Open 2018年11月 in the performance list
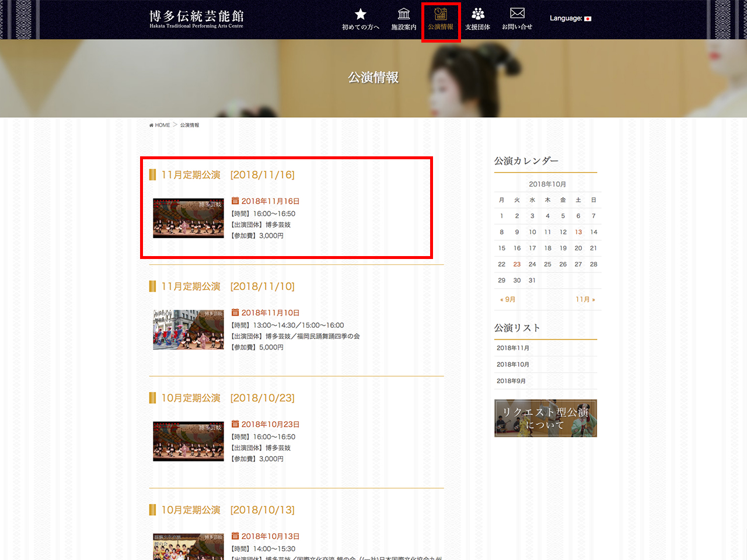Viewport: 747px width, 560px height. [x=513, y=348]
